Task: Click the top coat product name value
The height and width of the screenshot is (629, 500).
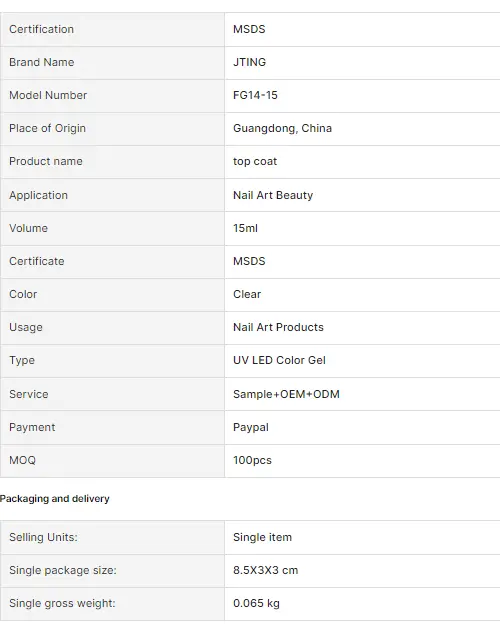Action: click(x=255, y=161)
